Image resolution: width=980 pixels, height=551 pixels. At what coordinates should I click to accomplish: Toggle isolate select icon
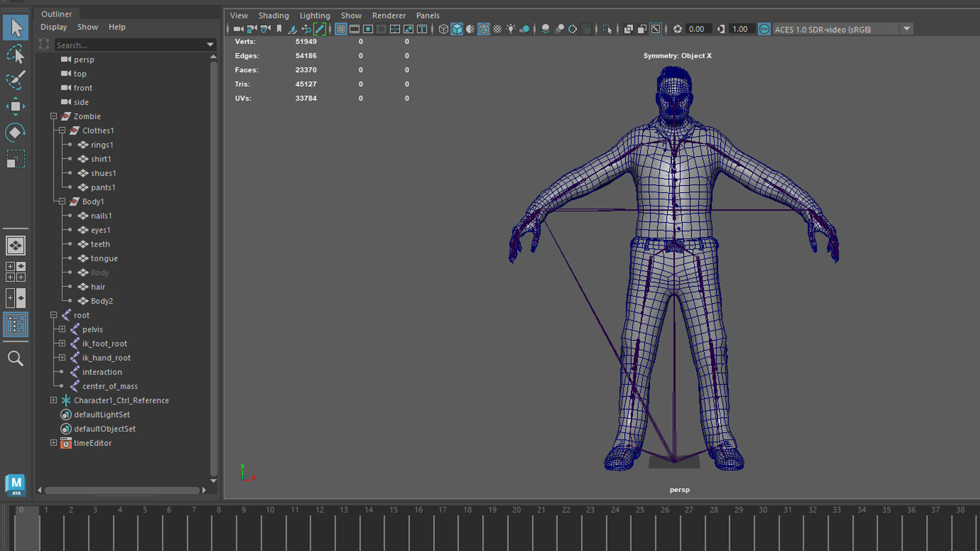pos(607,29)
